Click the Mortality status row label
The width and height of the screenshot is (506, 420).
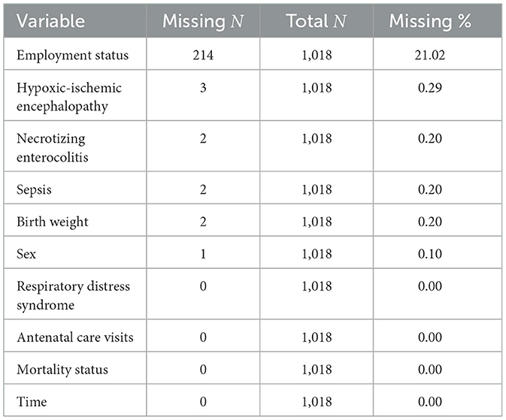62,370
